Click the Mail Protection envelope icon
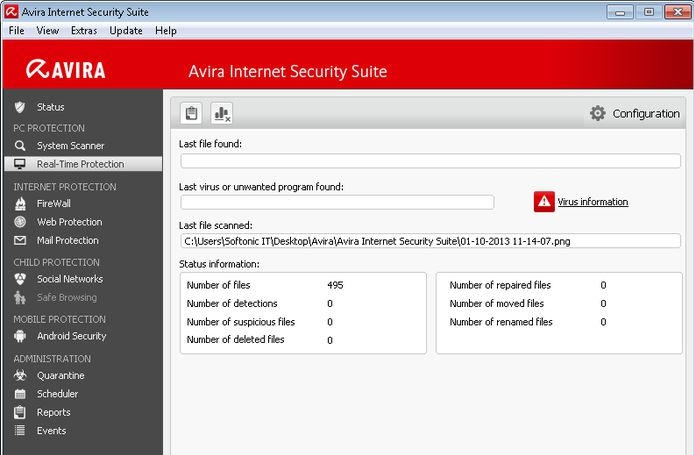The width and height of the screenshot is (694, 455). [x=20, y=240]
